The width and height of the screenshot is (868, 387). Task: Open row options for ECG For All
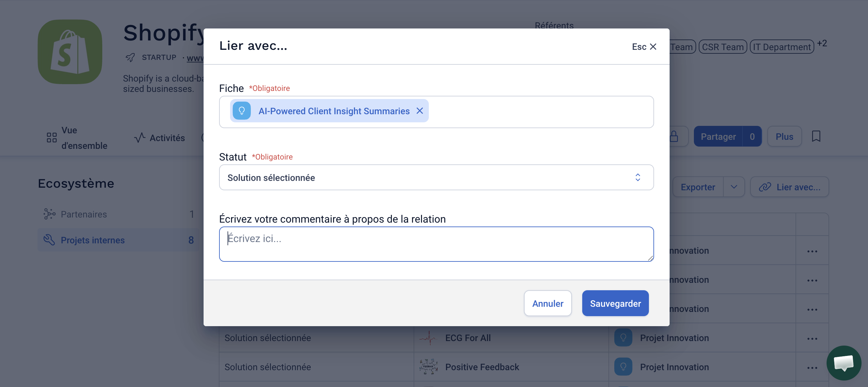[812, 338]
